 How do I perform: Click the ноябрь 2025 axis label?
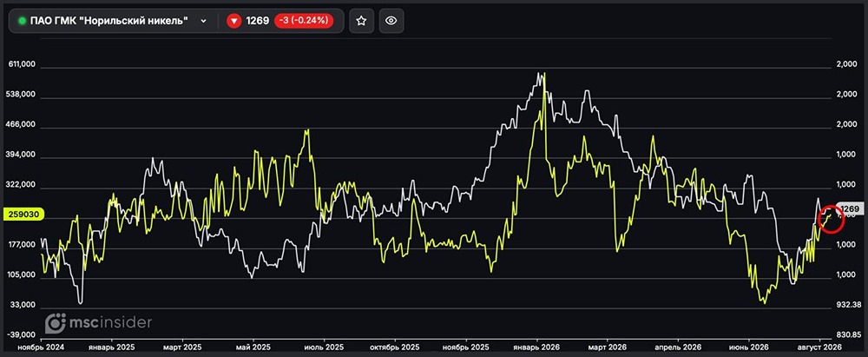tap(466, 346)
